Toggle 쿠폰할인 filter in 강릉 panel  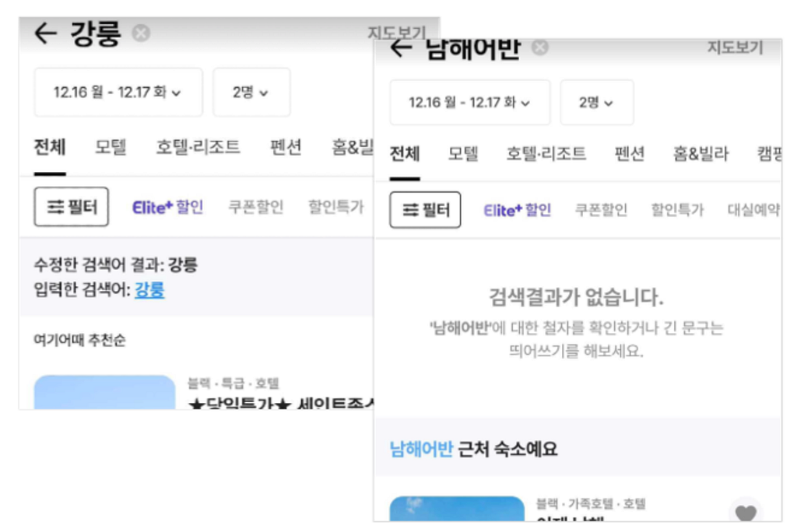[255, 207]
